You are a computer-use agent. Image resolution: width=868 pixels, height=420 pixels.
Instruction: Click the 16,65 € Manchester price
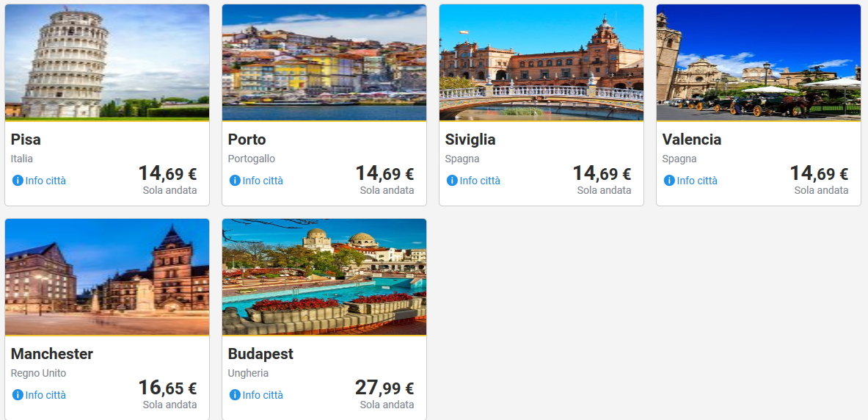(167, 388)
